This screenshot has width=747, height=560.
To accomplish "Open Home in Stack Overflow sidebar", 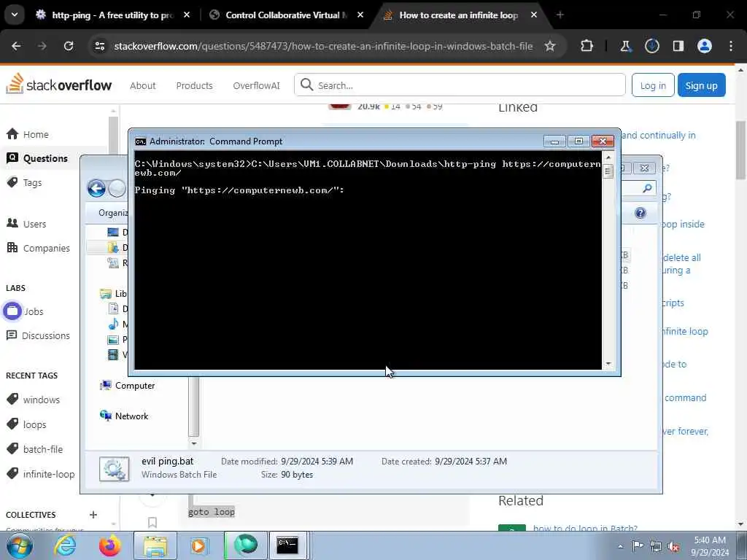I will point(28,134).
